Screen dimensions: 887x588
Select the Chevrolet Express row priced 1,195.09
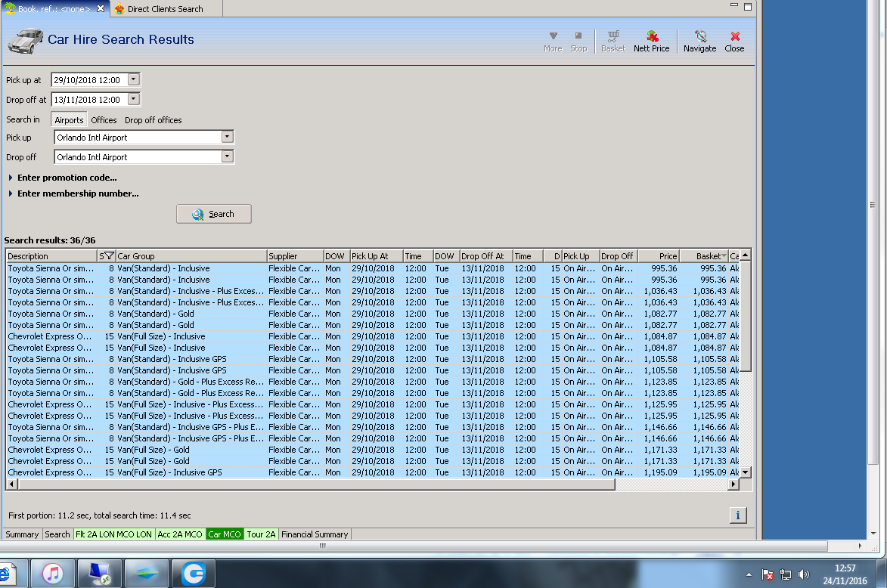tap(374, 472)
